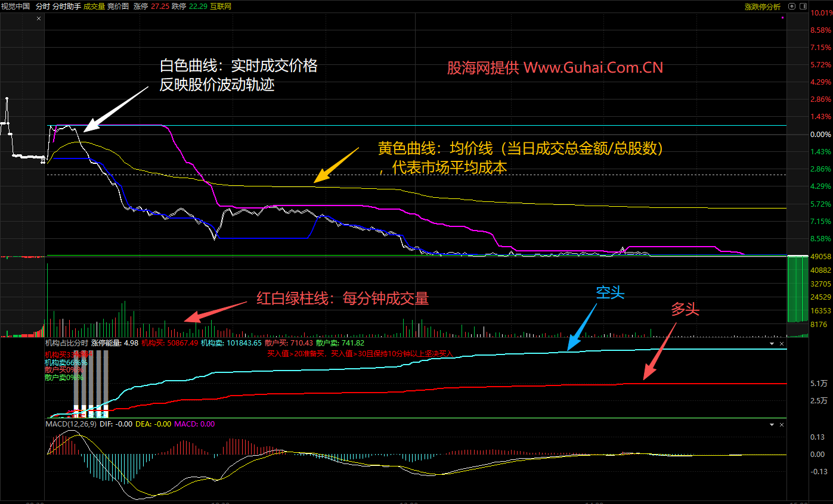Toggle the right sidebar panel icon
This screenshot has height=504, width=833.
(804, 7)
